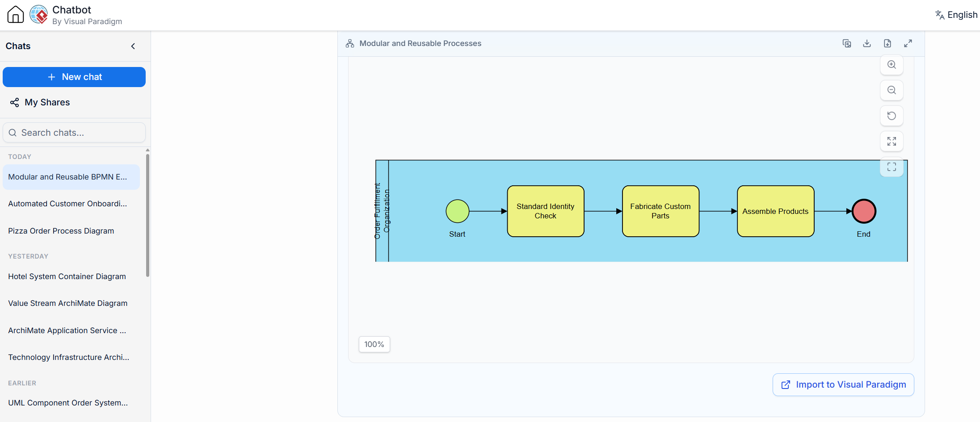This screenshot has height=422, width=980.
Task: Open the UML Component Order System chat
Action: pyautogui.click(x=71, y=403)
